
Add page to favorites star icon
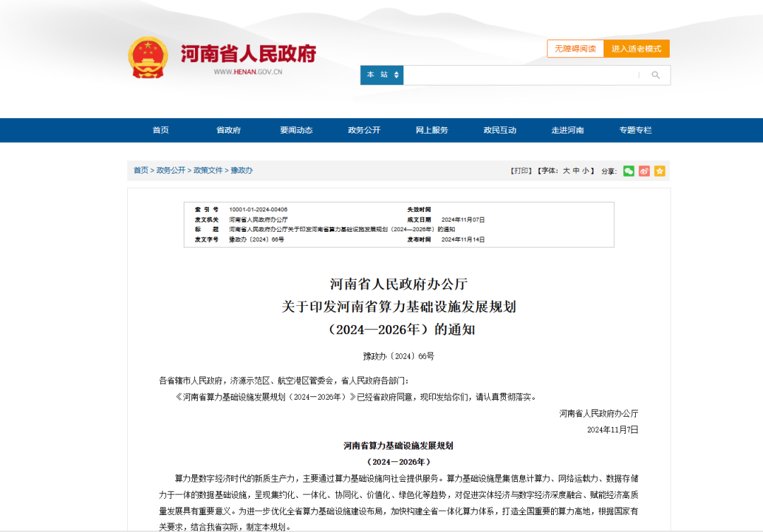[660, 171]
